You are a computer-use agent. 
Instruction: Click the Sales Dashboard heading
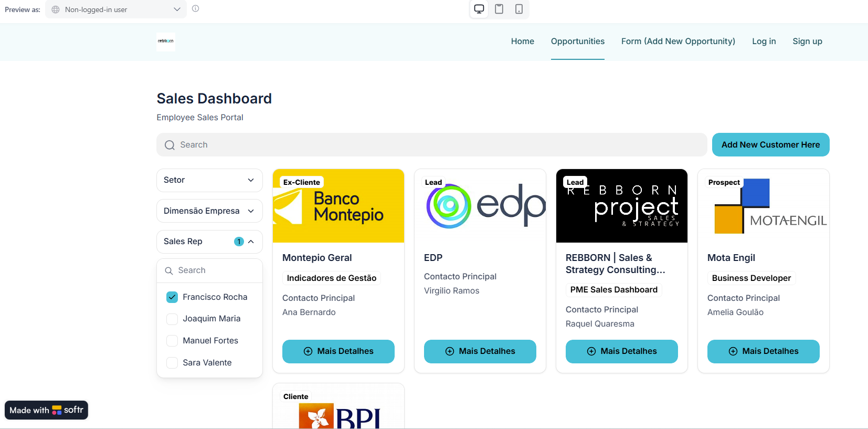(214, 99)
